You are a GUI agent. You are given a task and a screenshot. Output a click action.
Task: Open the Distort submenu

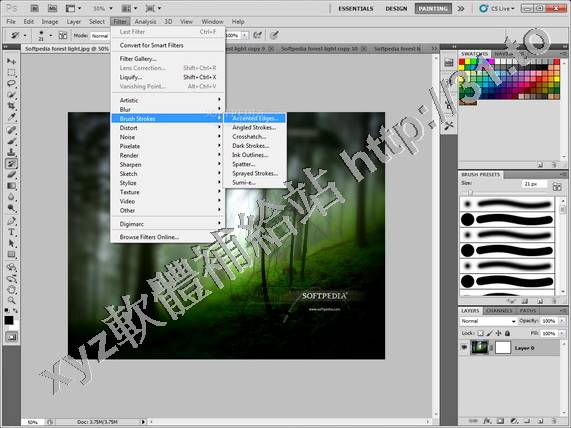[168, 128]
